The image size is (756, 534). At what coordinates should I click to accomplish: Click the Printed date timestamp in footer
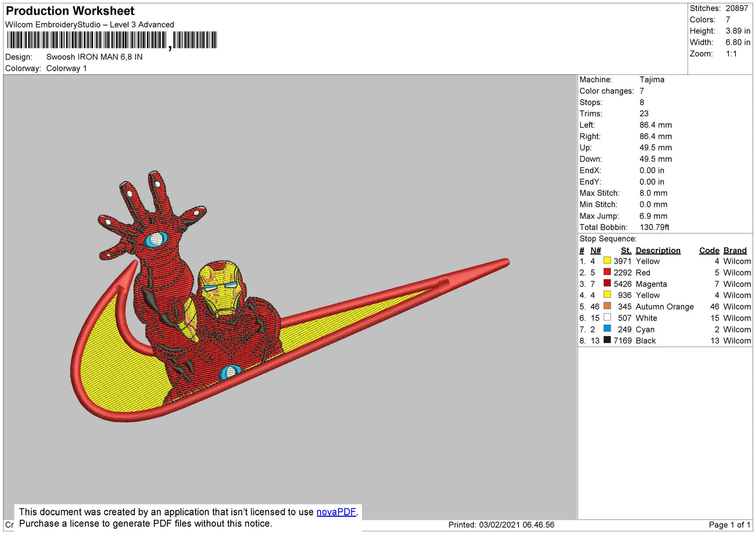[501, 525]
